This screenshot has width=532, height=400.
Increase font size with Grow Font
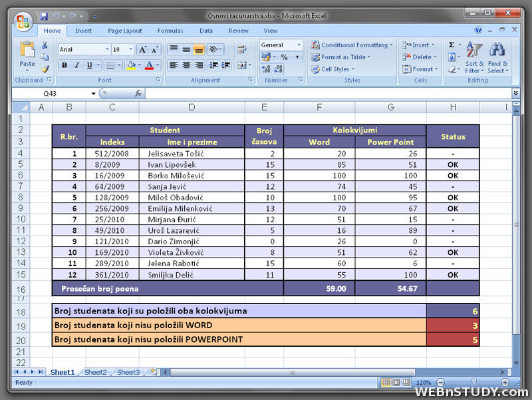142,49
